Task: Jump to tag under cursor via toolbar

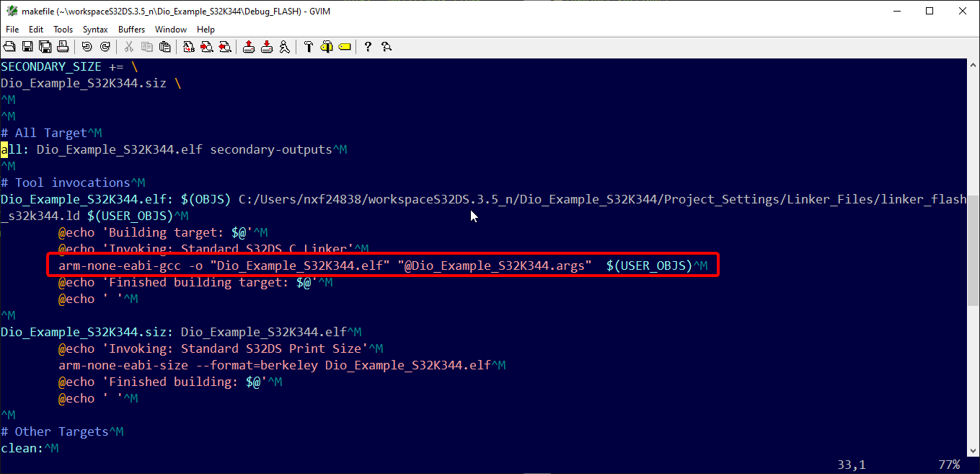Action: point(344,46)
